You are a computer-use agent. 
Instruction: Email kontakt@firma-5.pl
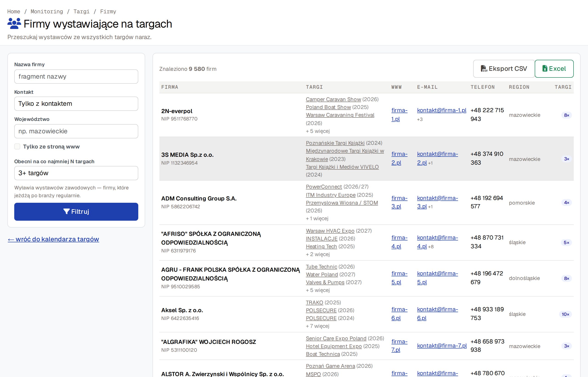437,278
